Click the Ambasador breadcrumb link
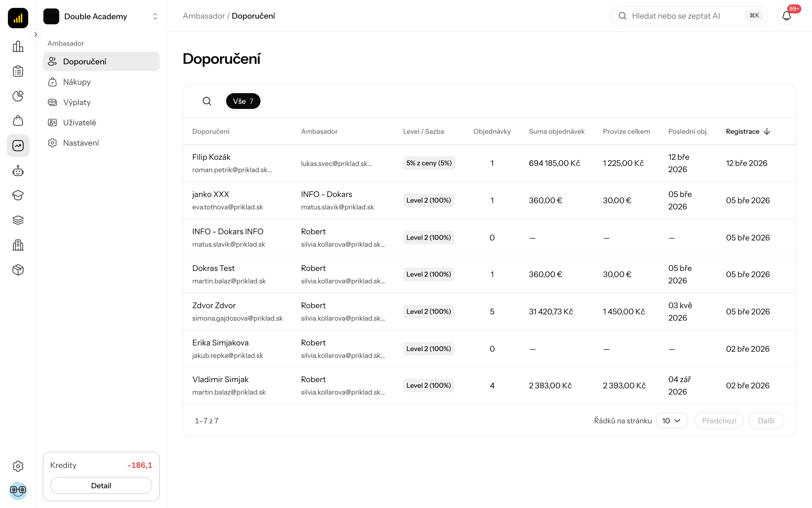The width and height of the screenshot is (812, 508). (204, 16)
